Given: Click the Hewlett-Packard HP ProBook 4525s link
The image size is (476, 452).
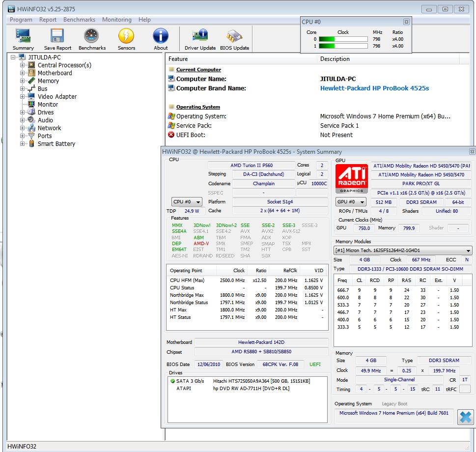Looking at the screenshot, I should [x=374, y=88].
